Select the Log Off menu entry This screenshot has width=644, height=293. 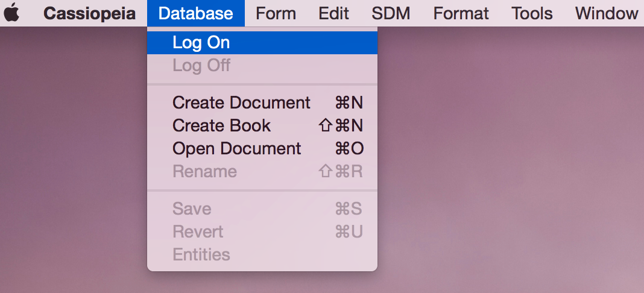262,66
